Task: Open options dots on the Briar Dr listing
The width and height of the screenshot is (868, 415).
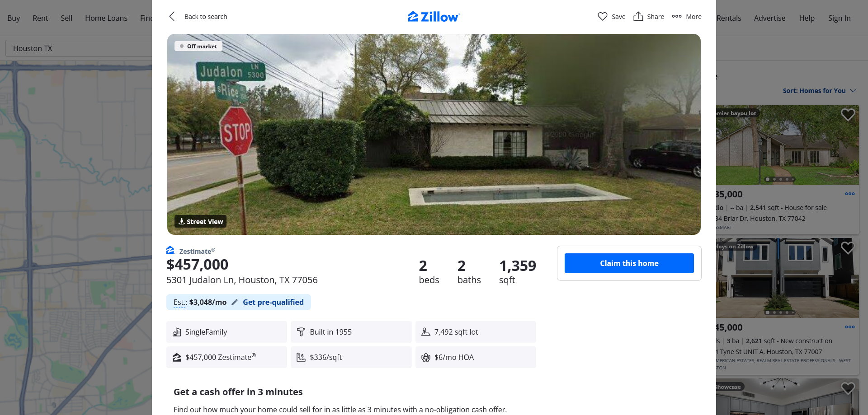Action: pos(850,194)
